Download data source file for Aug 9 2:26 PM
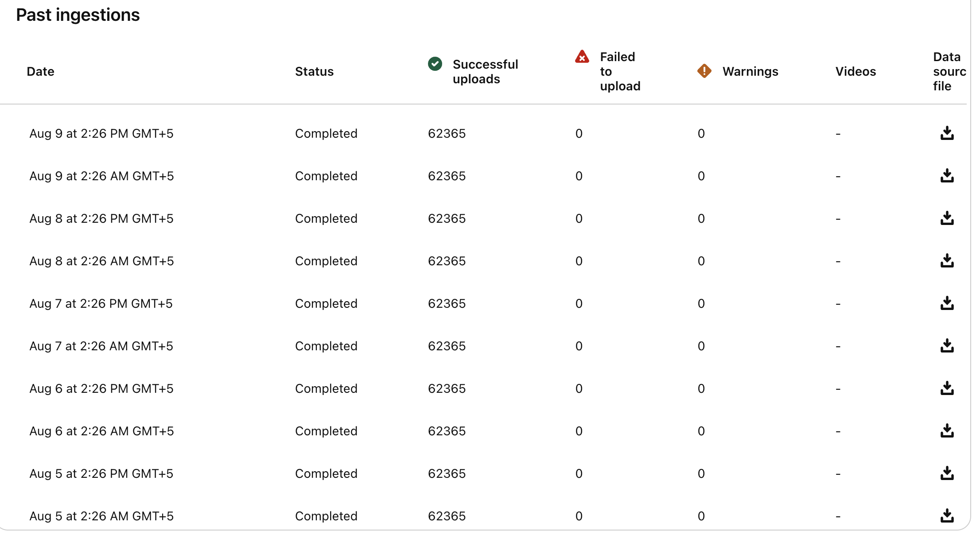Screen dimensions: 980x550 click(x=947, y=133)
